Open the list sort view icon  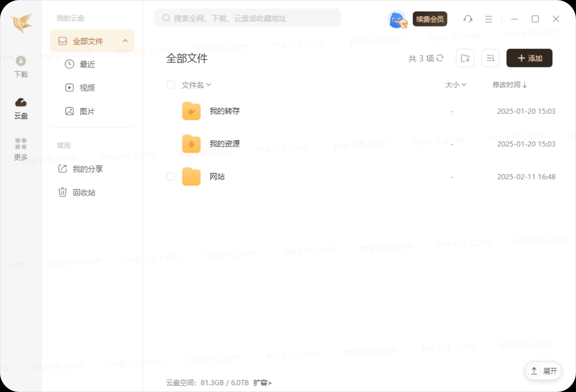(490, 58)
